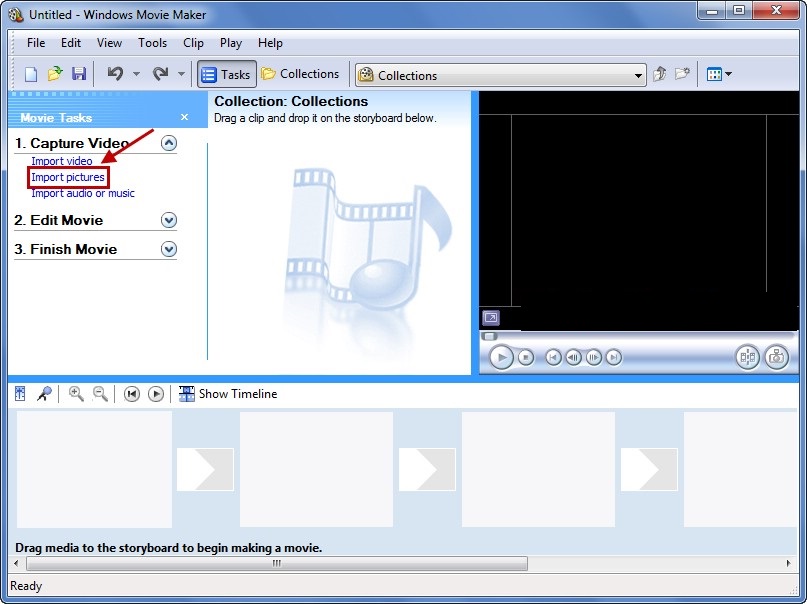
Task: Zoom out on the timeline
Action: click(x=100, y=394)
